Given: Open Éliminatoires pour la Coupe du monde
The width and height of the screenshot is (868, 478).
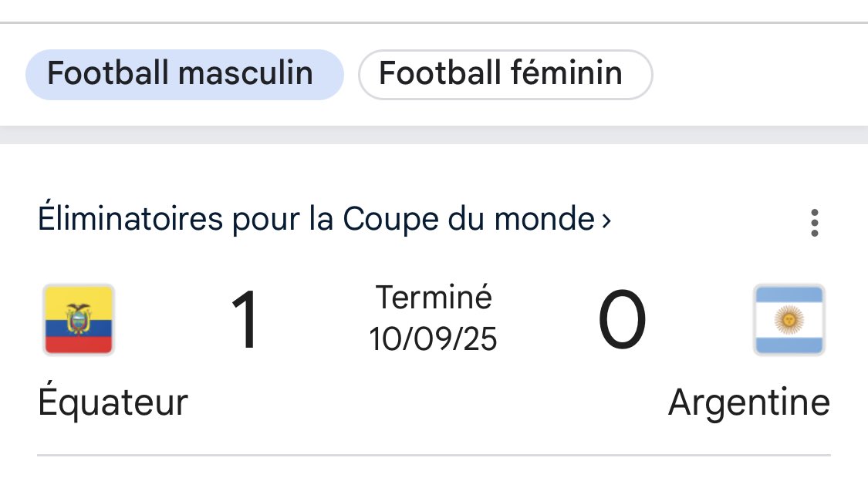Looking at the screenshot, I should click(316, 220).
